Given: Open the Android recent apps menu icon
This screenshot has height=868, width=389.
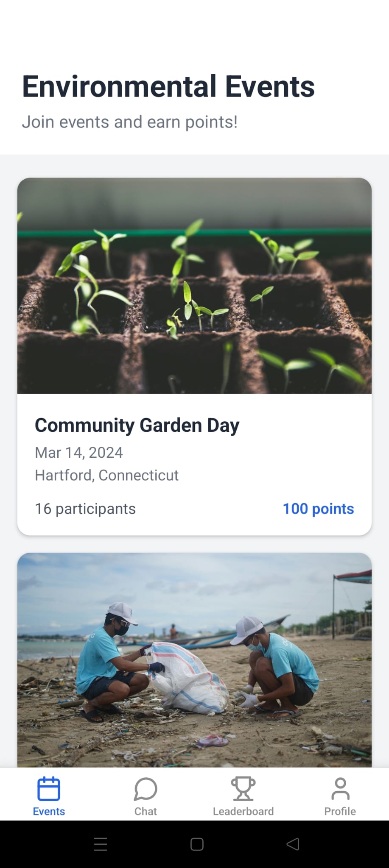Looking at the screenshot, I should coord(101,844).
